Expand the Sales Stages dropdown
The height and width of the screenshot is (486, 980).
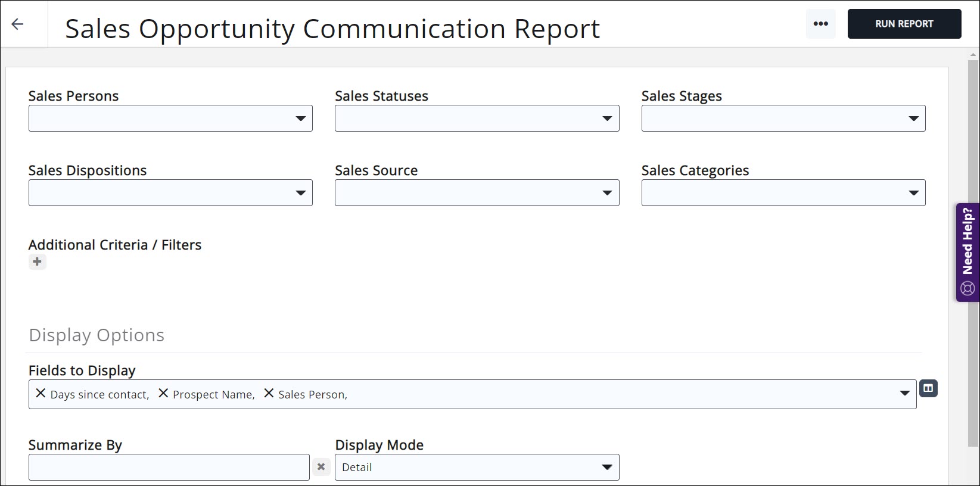click(783, 119)
